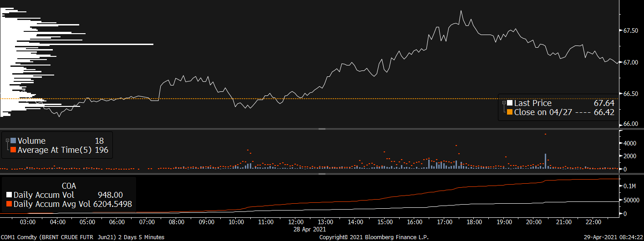Click the 50000 accumulated volume axis label
644x241 pixels.
631,200
